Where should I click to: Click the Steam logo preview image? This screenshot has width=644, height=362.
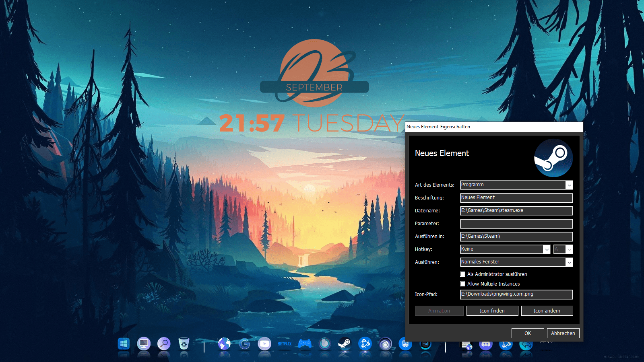click(553, 158)
